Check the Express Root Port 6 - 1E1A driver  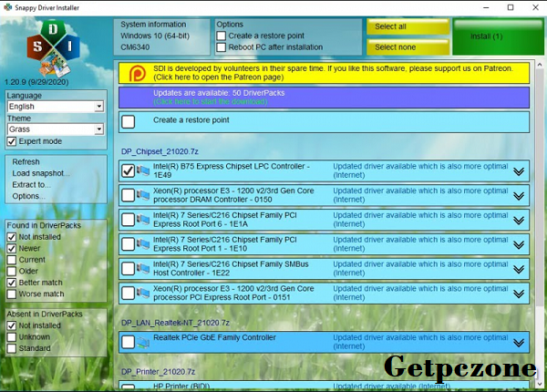(x=128, y=220)
